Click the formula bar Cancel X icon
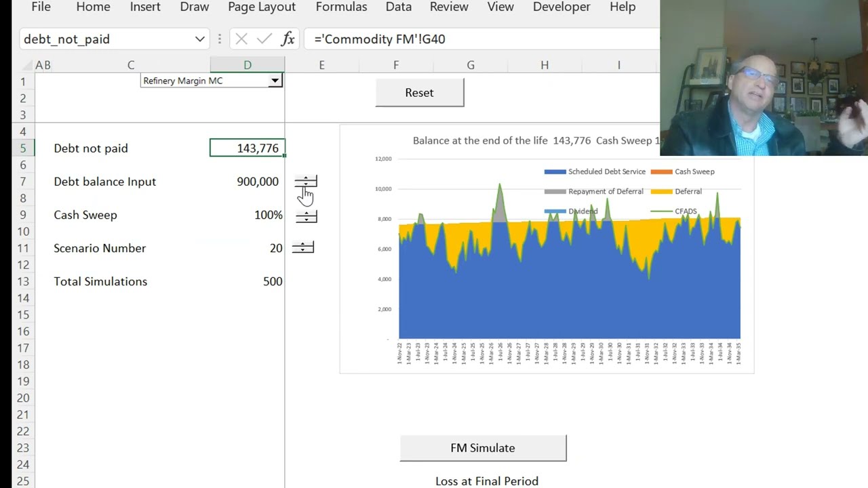The height and width of the screenshot is (488, 868). click(x=241, y=39)
